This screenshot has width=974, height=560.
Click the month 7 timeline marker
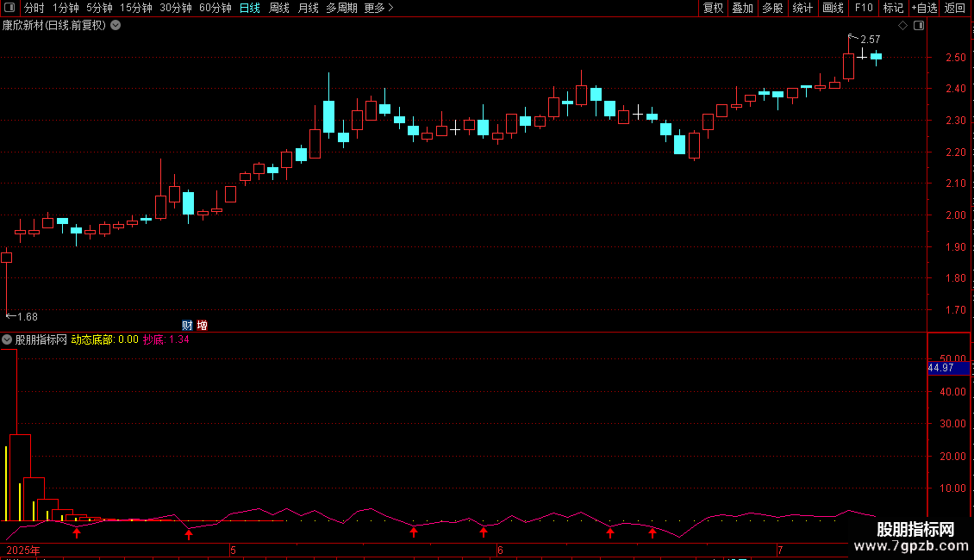point(780,550)
